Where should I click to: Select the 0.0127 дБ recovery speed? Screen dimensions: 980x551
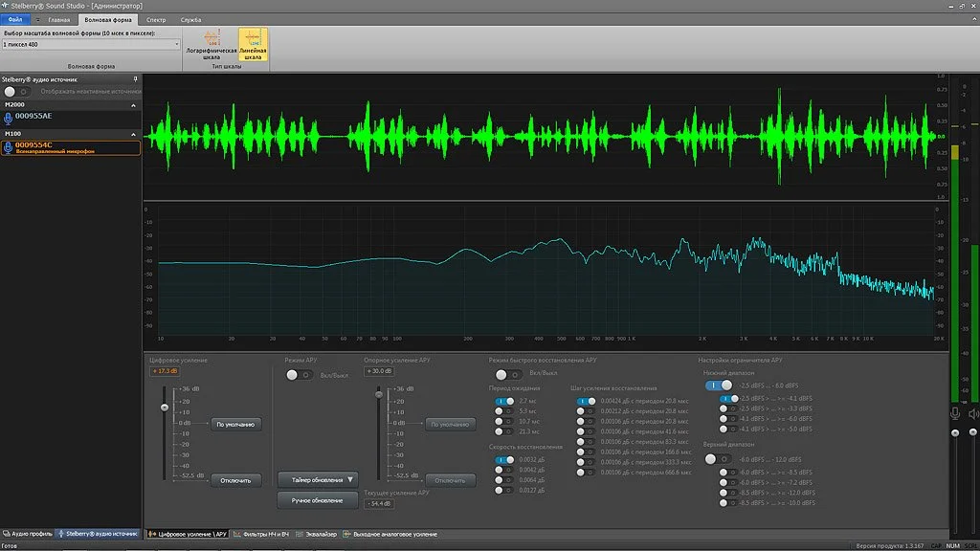click(x=503, y=491)
